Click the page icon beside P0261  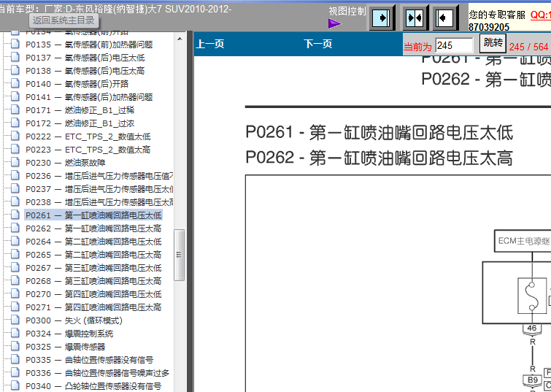click(x=15, y=215)
